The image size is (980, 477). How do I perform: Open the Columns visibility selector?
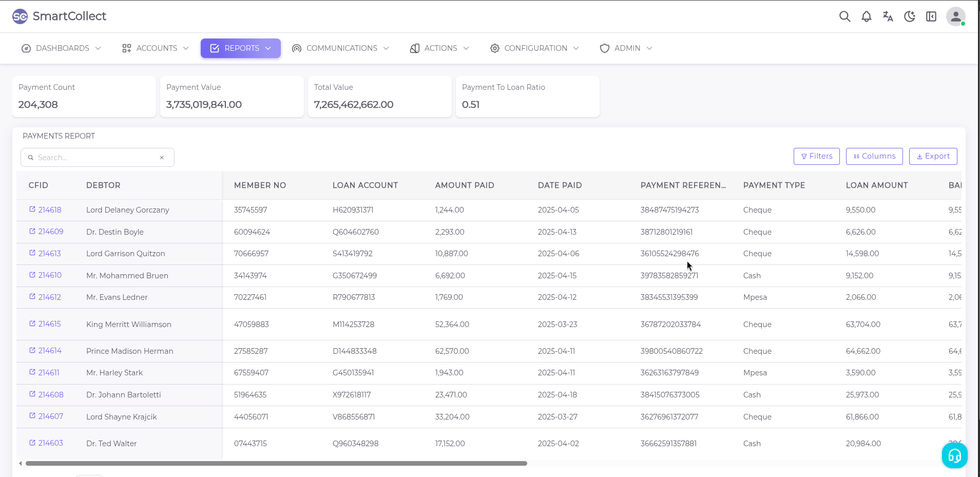point(874,156)
